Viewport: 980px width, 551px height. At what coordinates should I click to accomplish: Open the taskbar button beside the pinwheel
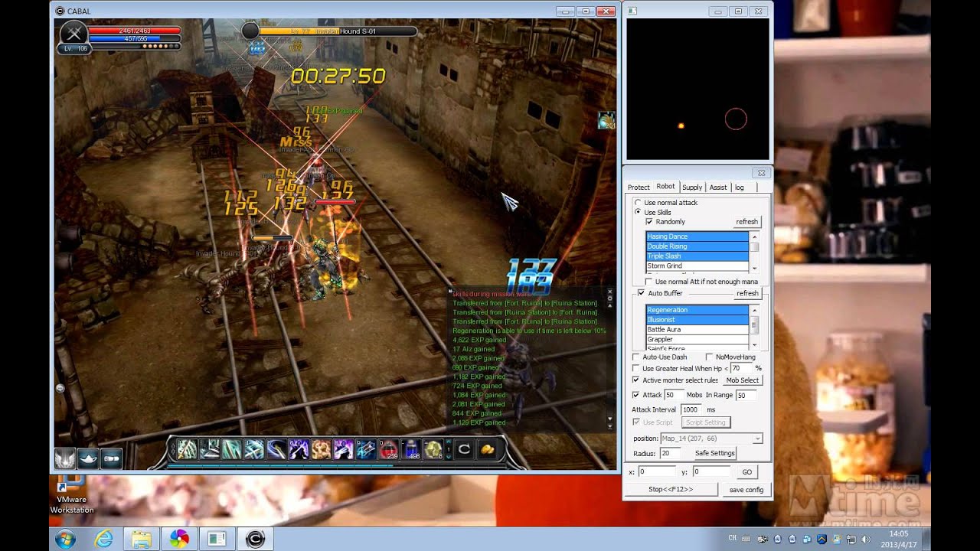[x=217, y=539]
